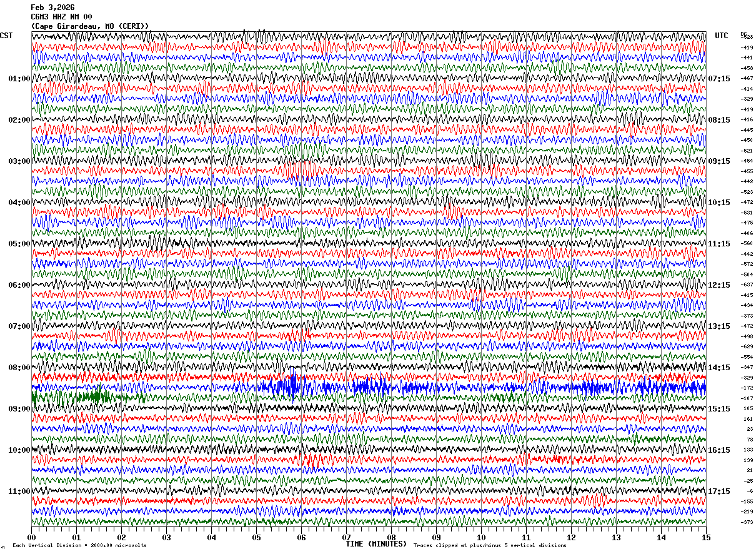Screen dimensions: 756x554
Task: Click the 14:15 UTC time label
Action: tap(719, 368)
